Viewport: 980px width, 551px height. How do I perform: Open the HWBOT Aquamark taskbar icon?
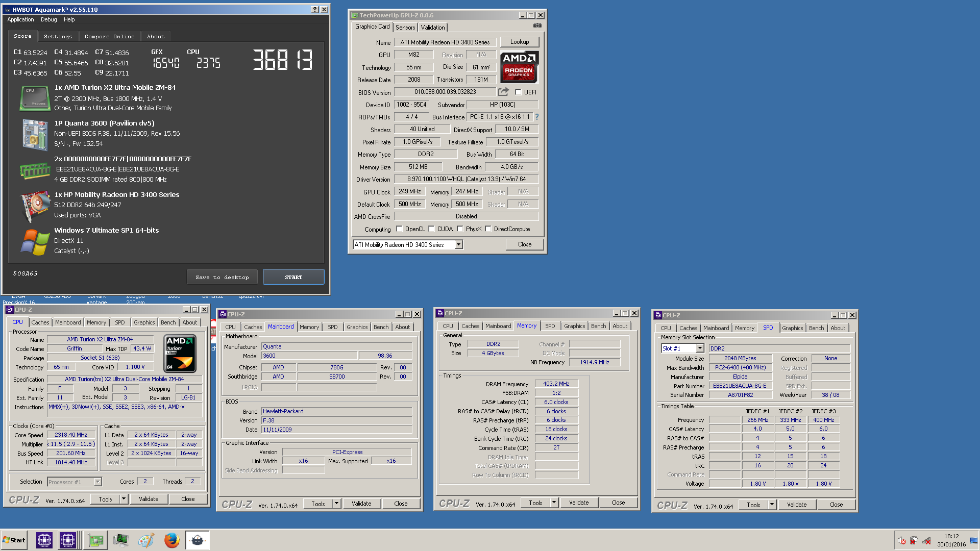coord(197,540)
